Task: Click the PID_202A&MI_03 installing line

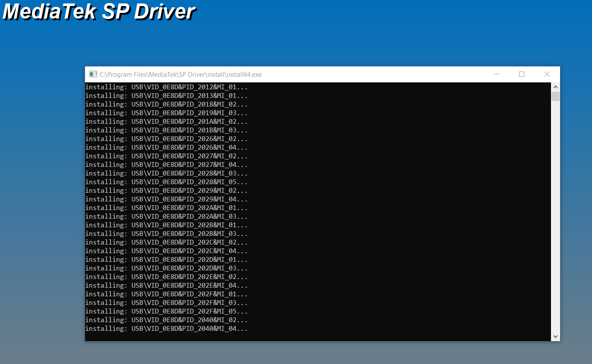Action: click(167, 217)
